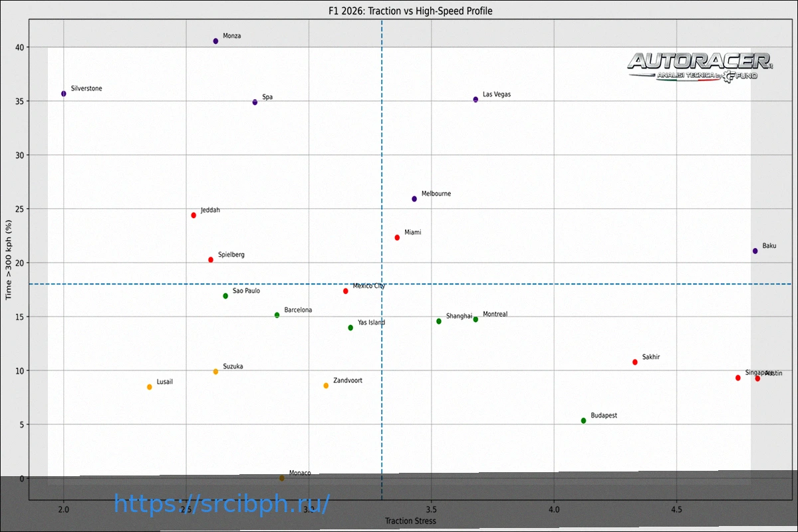Click the Spielberg data point

pos(211,259)
